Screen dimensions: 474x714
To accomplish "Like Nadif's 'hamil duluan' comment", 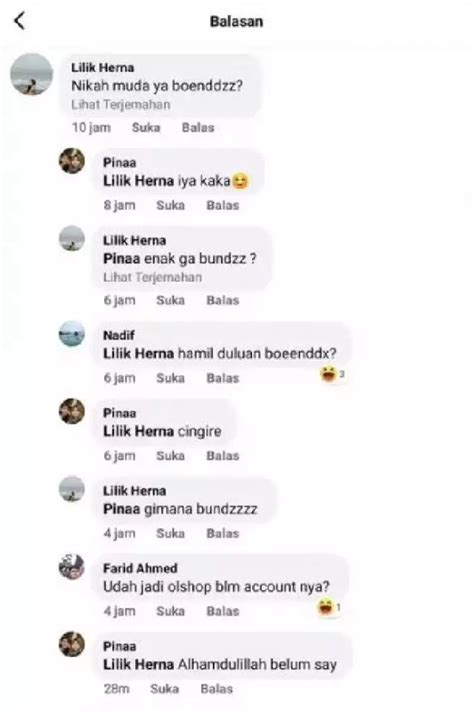I will (x=171, y=378).
